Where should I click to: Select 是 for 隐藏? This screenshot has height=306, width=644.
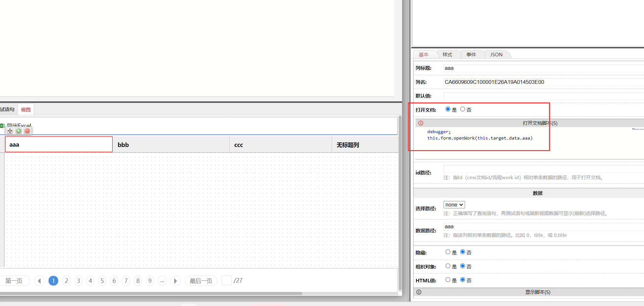point(448,252)
